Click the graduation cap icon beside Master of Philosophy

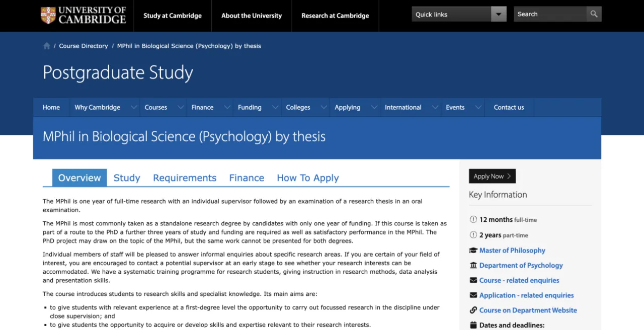pyautogui.click(x=473, y=251)
